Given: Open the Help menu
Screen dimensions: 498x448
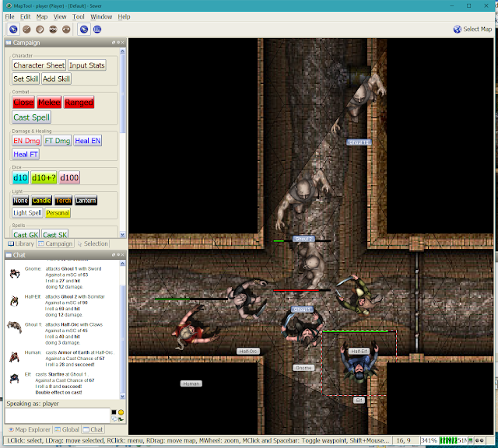Looking at the screenshot, I should [124, 16].
